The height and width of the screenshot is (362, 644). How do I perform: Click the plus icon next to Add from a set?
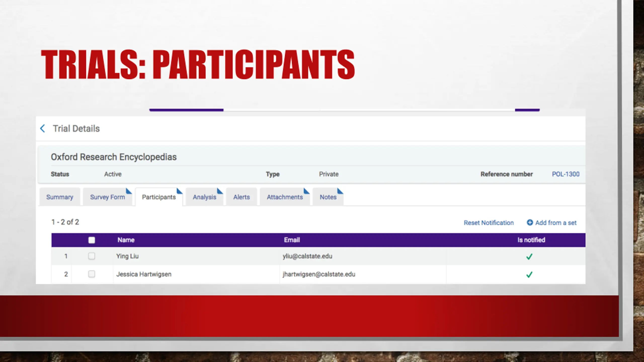pyautogui.click(x=530, y=222)
